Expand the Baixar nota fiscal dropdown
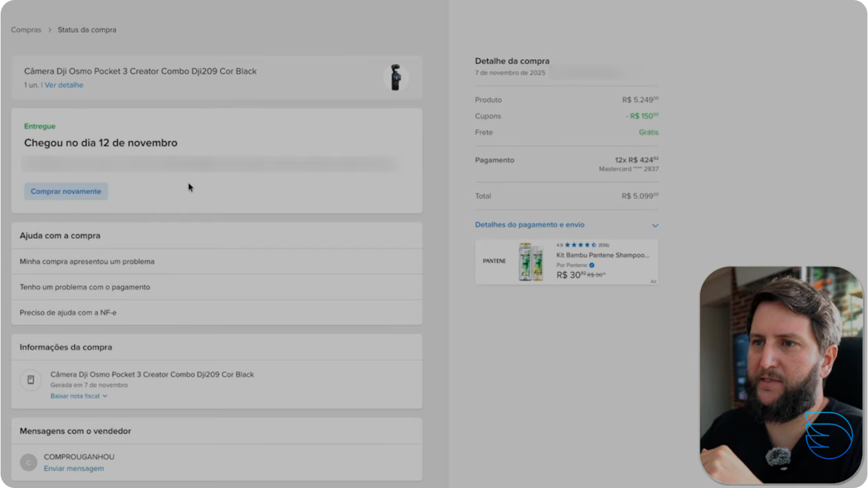Screen dimensions: 868x488 coord(79,396)
